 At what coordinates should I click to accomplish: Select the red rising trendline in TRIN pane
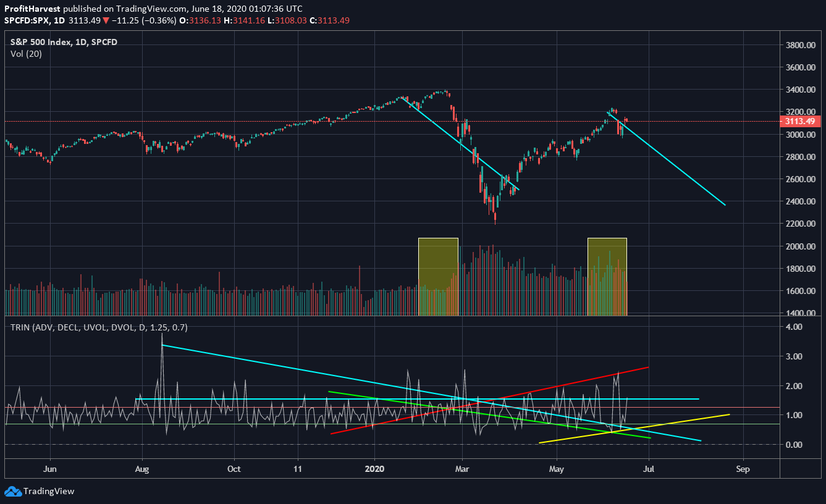point(490,400)
